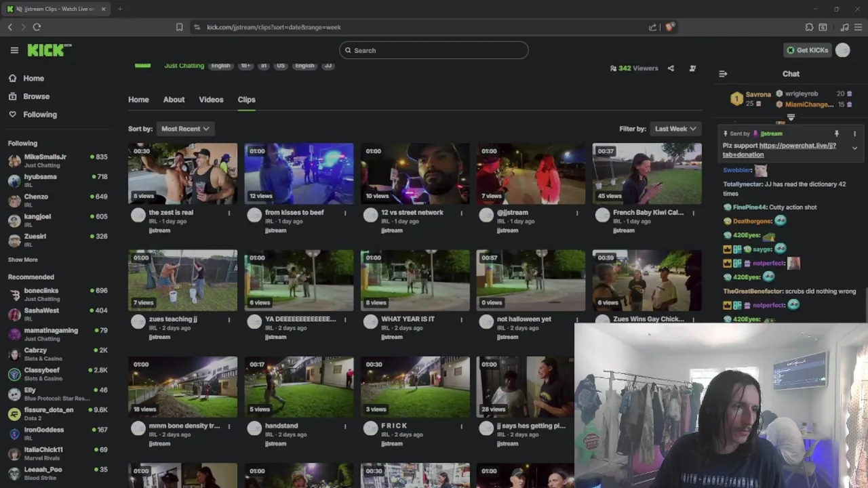Show More followed channels
The height and width of the screenshot is (488, 868).
click(22, 260)
